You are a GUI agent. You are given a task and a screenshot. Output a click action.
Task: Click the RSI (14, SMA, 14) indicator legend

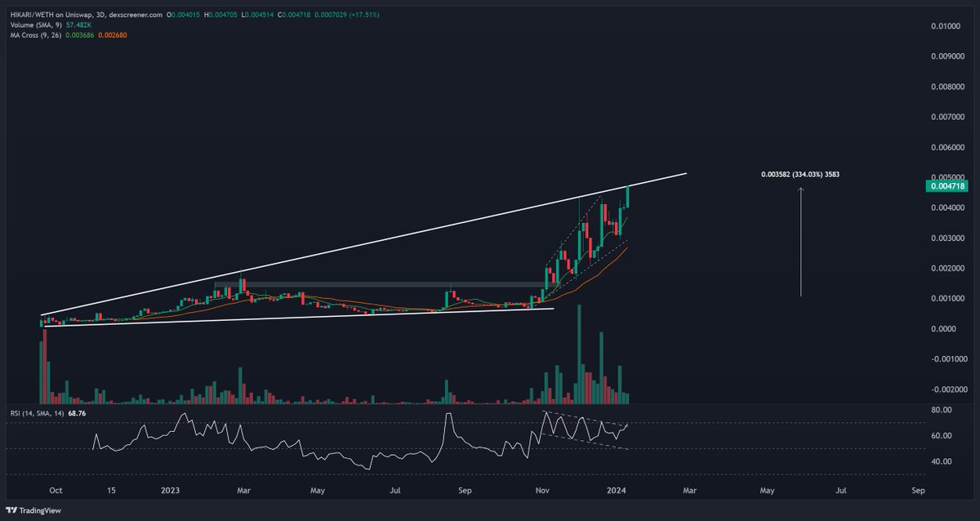coord(38,414)
